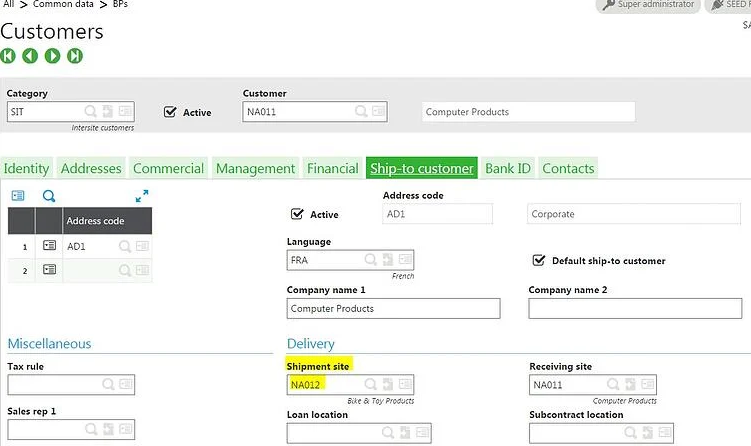Jump to last customer record arrow
This screenshot has width=751, height=446.
point(75,56)
